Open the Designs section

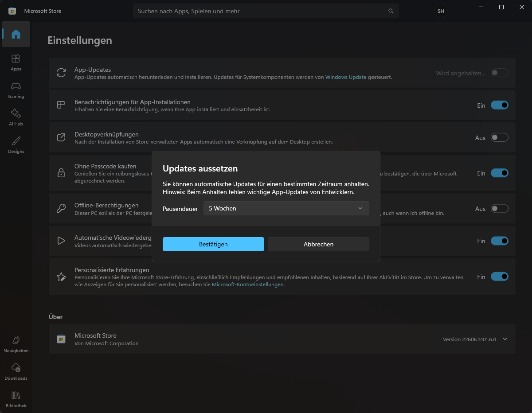coord(16,145)
